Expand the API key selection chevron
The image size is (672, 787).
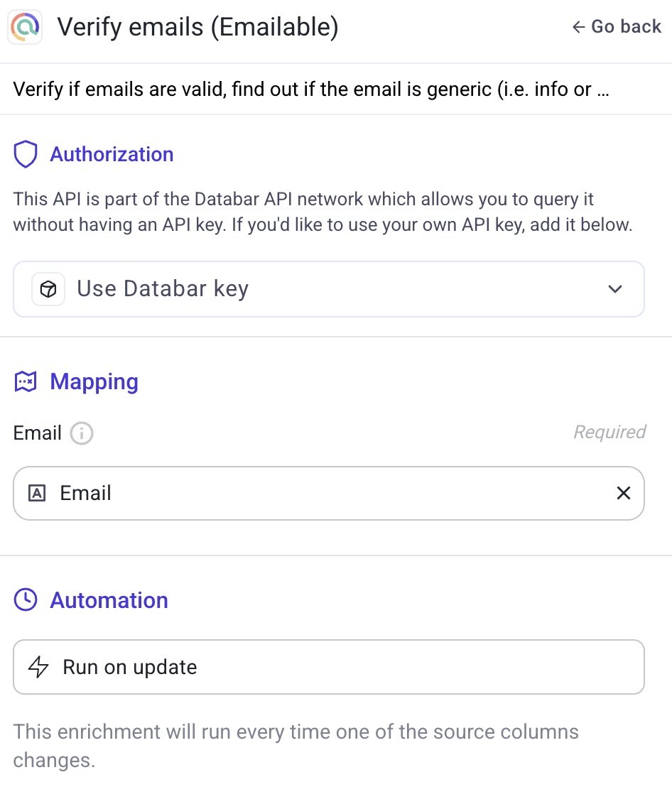click(615, 289)
